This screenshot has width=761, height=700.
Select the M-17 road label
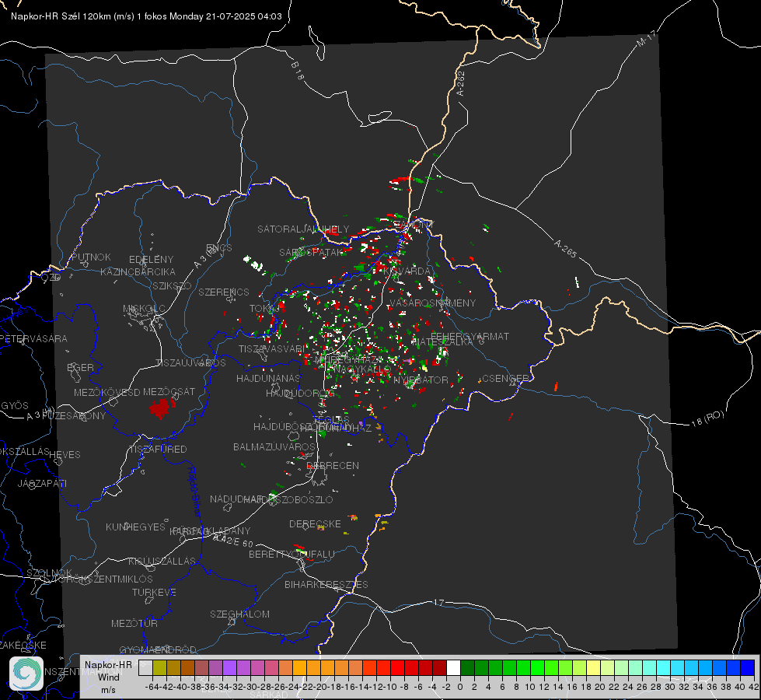click(647, 38)
